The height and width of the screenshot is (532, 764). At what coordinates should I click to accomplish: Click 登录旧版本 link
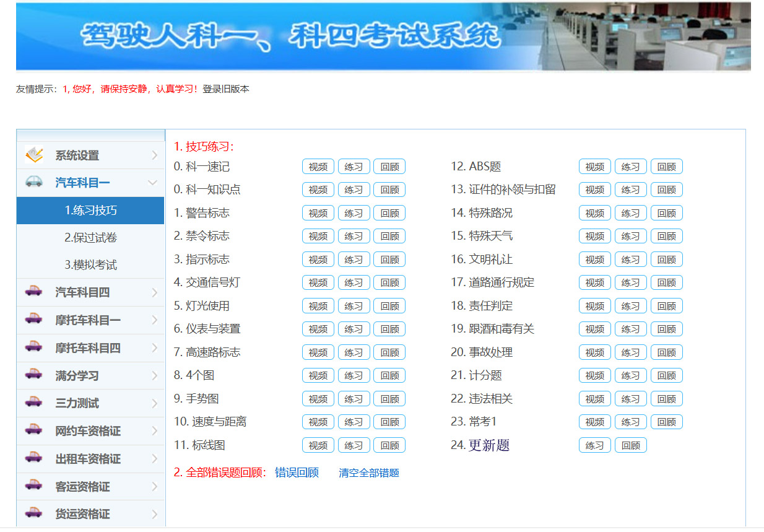(226, 89)
